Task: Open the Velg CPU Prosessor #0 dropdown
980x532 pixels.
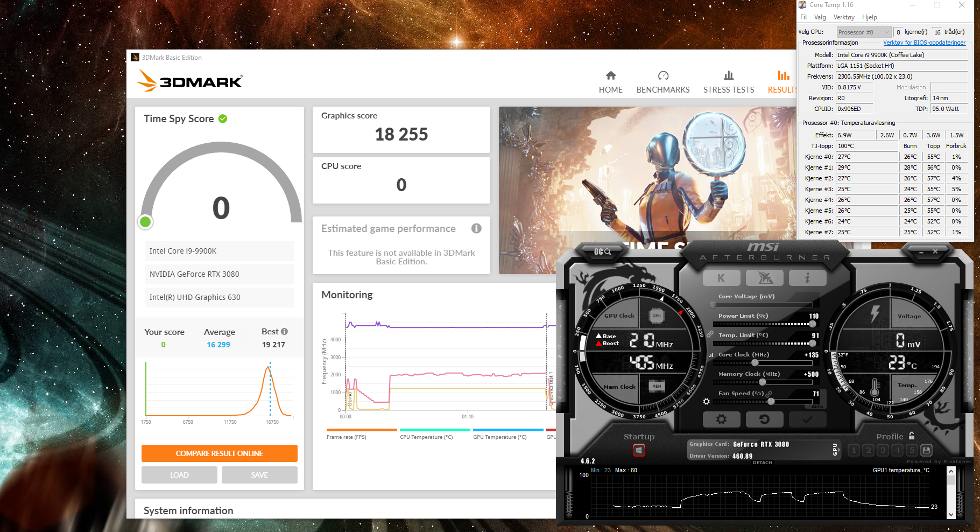Action: 864,32
